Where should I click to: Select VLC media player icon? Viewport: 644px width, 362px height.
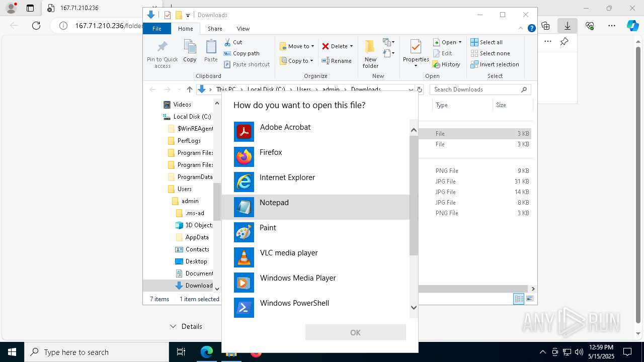tap(244, 257)
